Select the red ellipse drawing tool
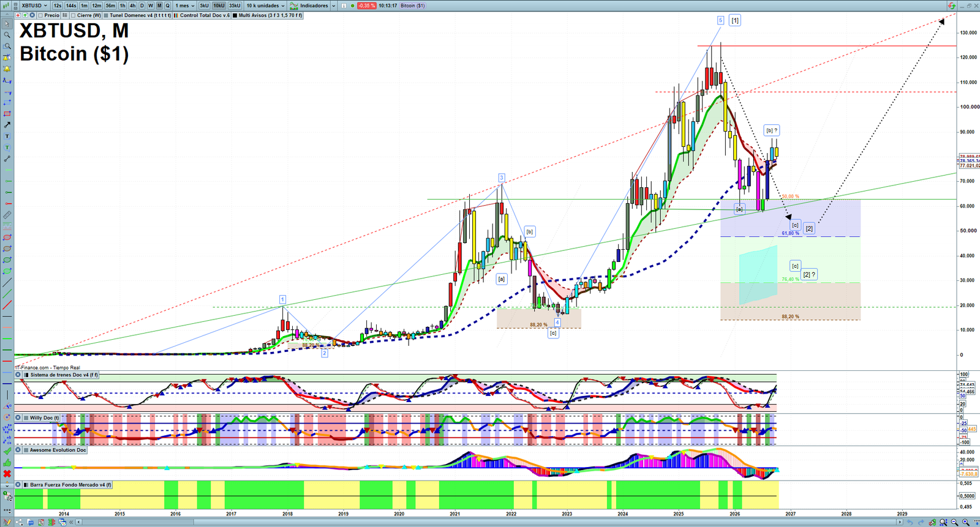980x527 pixels. pyautogui.click(x=7, y=237)
